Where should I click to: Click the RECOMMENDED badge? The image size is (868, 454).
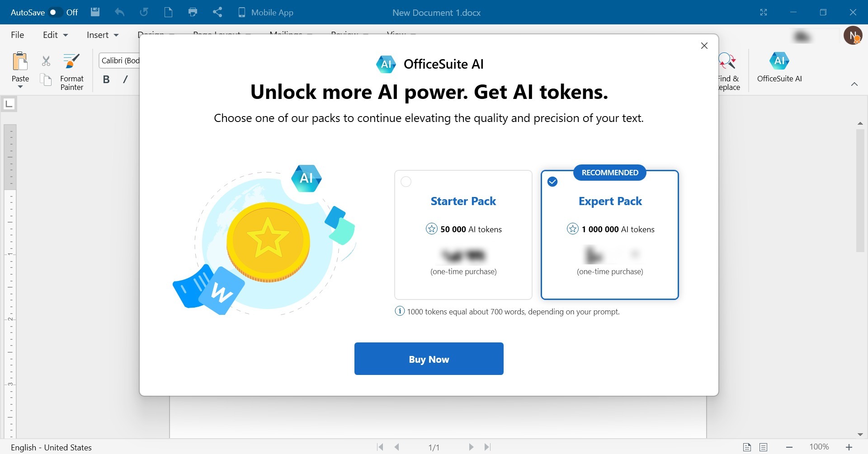[610, 173]
